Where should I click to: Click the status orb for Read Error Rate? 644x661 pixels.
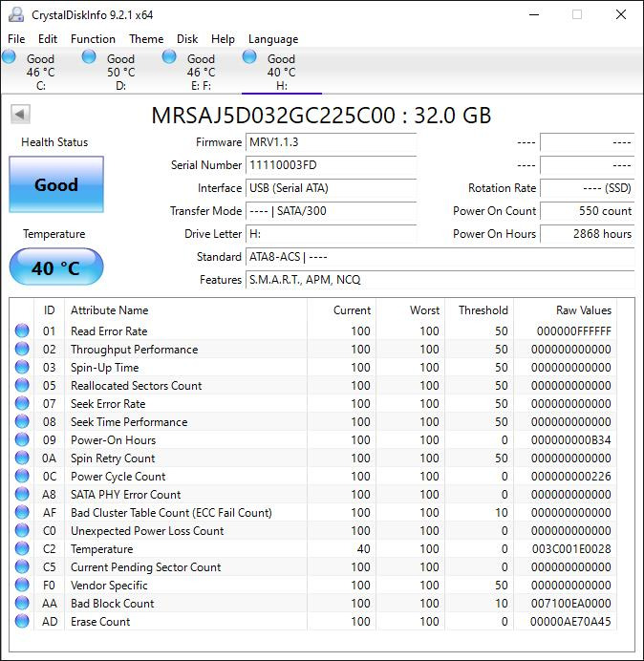(22, 330)
